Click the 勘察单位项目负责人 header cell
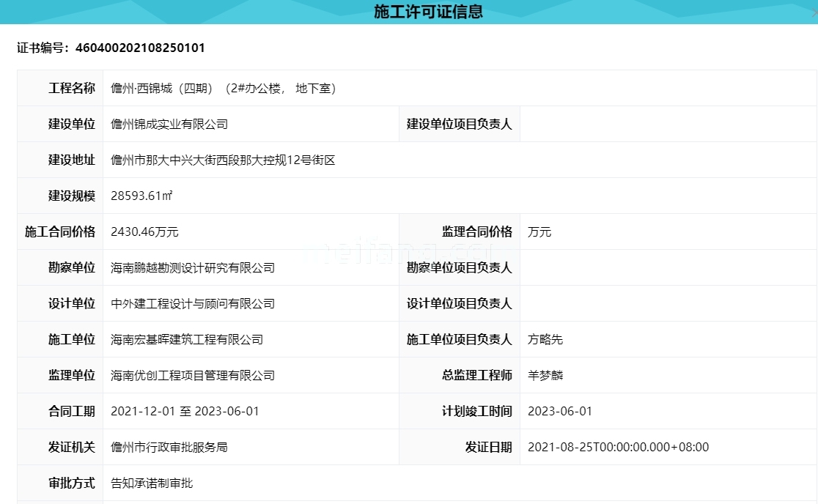 click(458, 267)
